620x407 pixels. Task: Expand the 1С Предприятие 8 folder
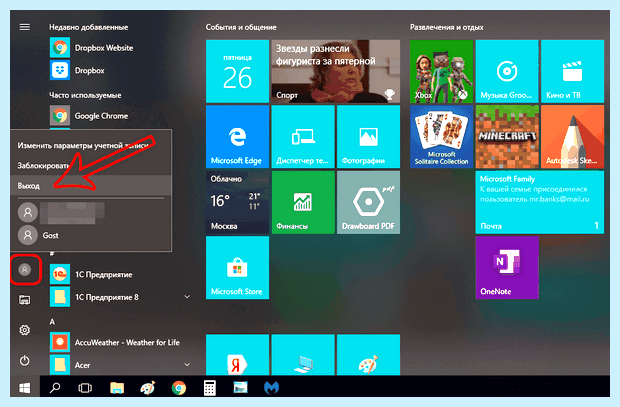pyautogui.click(x=187, y=297)
